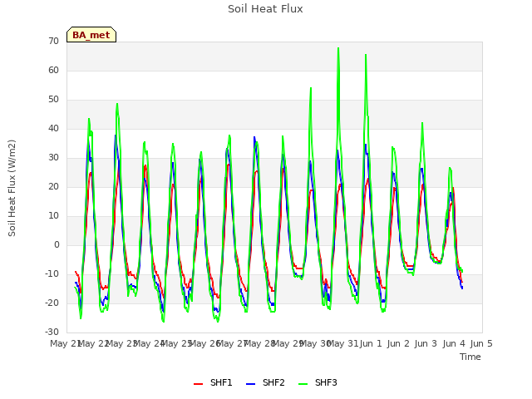The height and width of the screenshot is (399, 532).
Task: Click the -30 y-axis tick label
Action: point(52,332)
